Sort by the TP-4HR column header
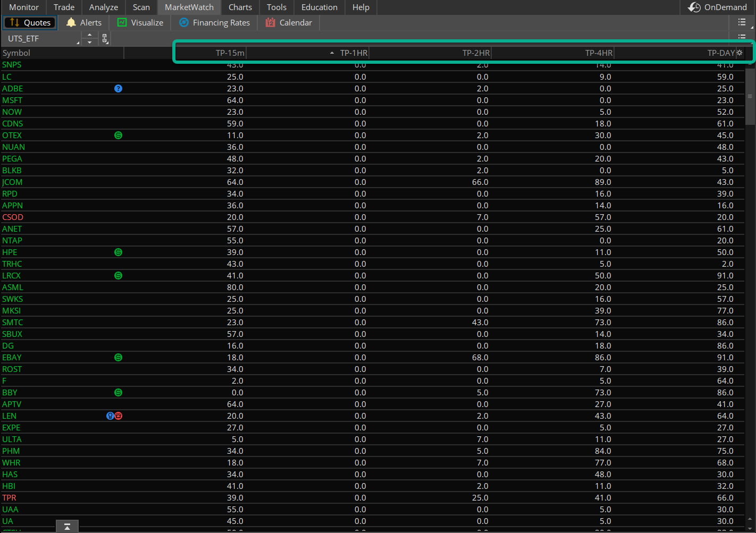The image size is (756, 533). [x=553, y=53]
